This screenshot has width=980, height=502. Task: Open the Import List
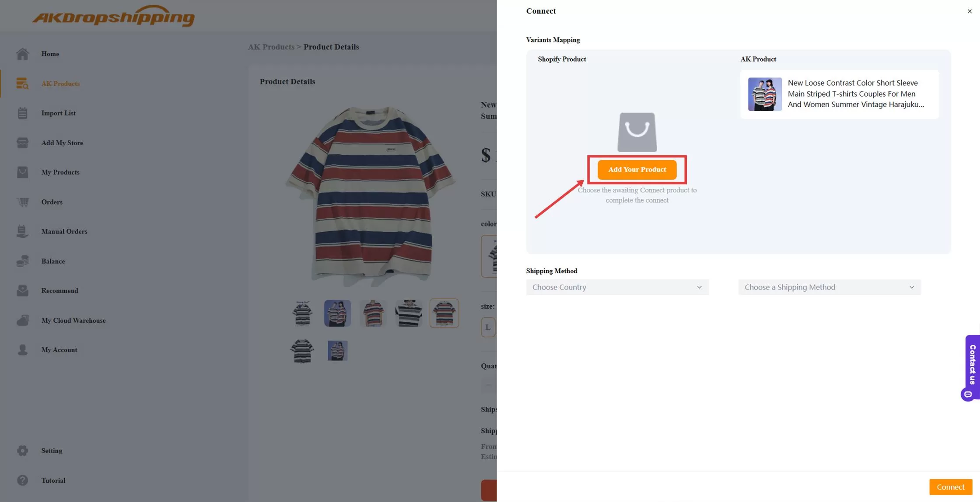pos(58,113)
